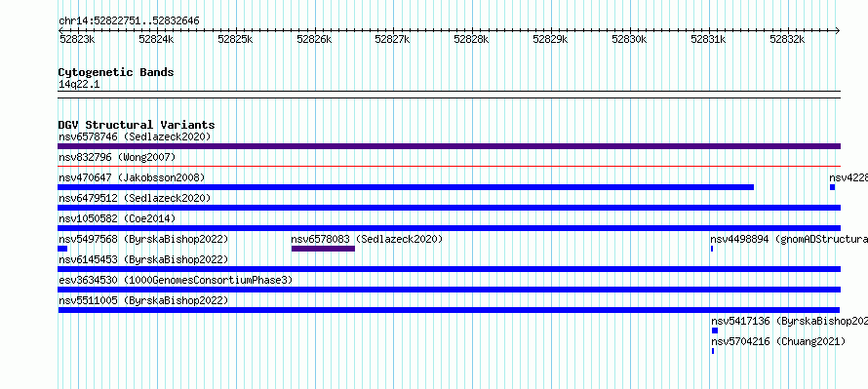The width and height of the screenshot is (868, 389).
Task: Open the nsv5497568 (ByrskaBishop2022) label
Action: coord(143,239)
